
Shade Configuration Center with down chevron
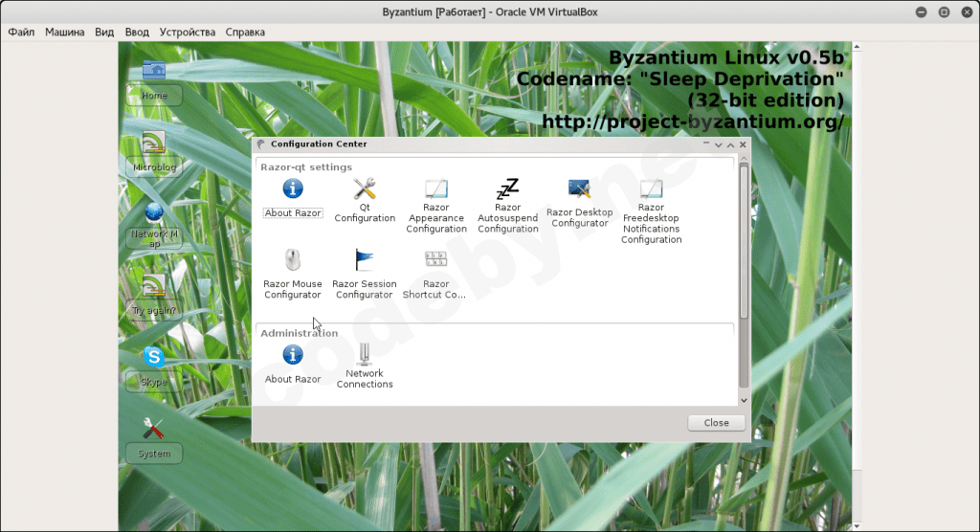[x=718, y=144]
